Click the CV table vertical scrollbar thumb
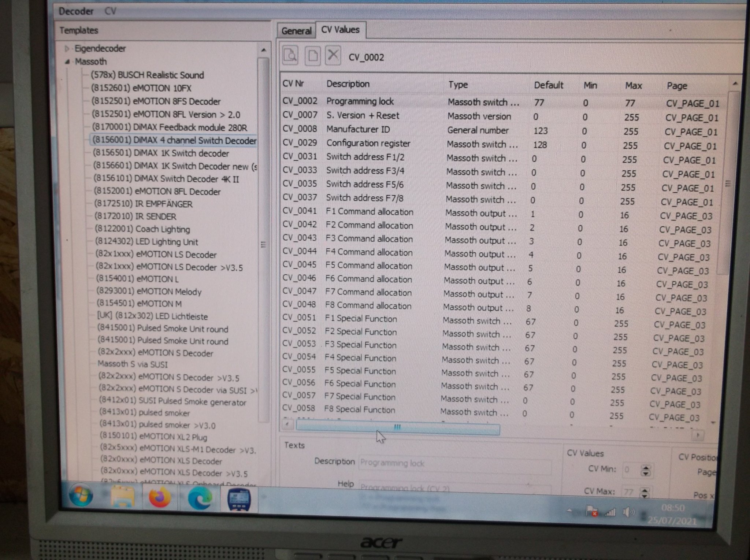 tap(727, 183)
